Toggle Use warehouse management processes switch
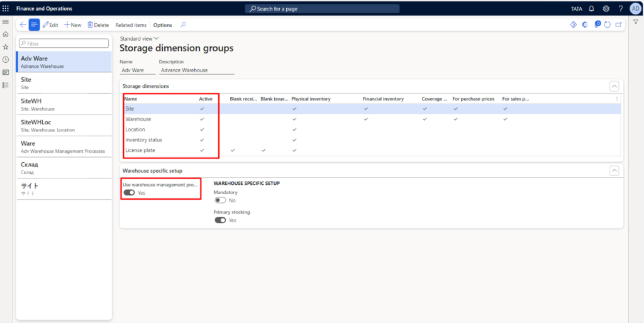 click(x=129, y=193)
